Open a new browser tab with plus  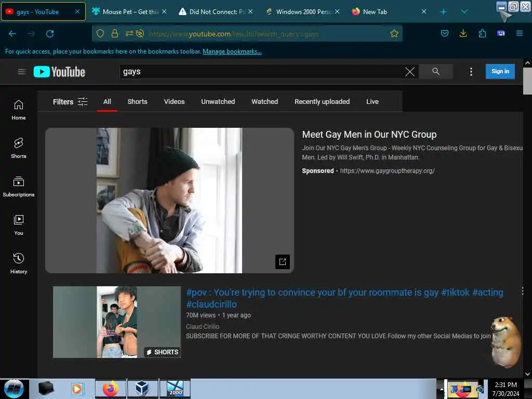click(443, 12)
